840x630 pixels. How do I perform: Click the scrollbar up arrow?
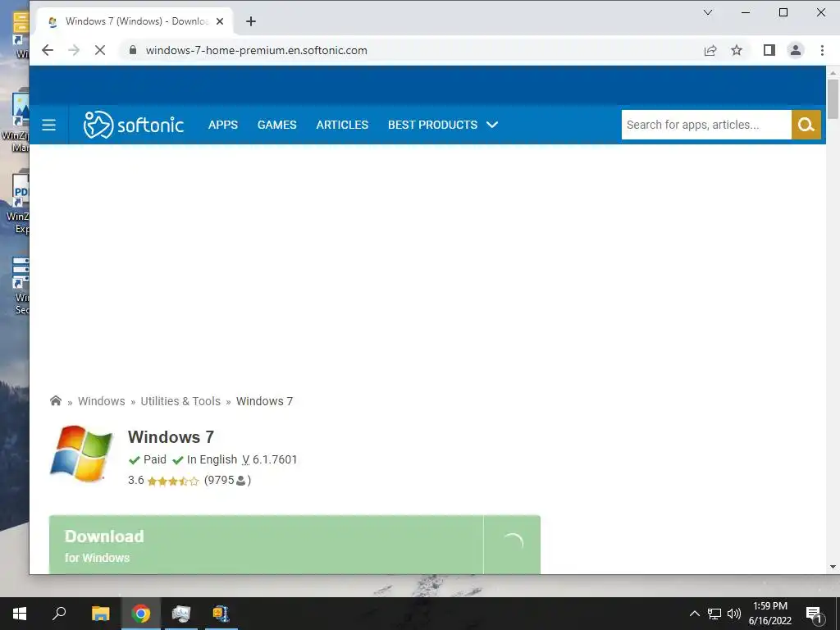[833, 72]
